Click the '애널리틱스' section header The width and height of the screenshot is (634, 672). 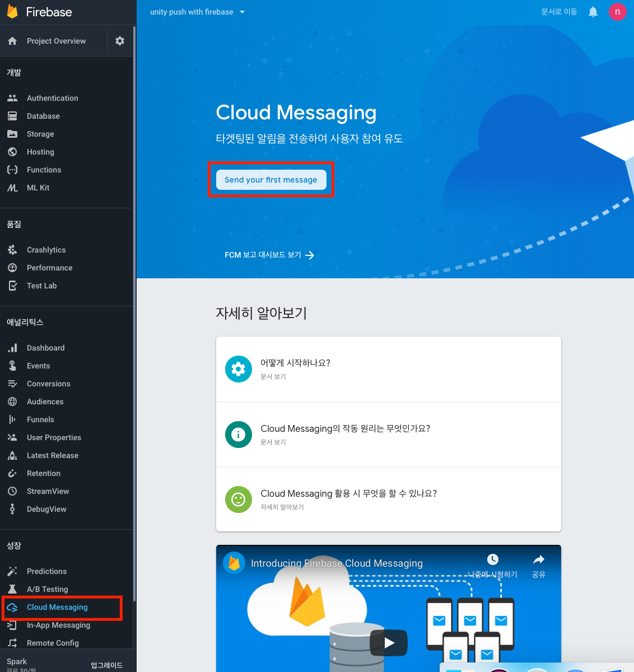25,322
